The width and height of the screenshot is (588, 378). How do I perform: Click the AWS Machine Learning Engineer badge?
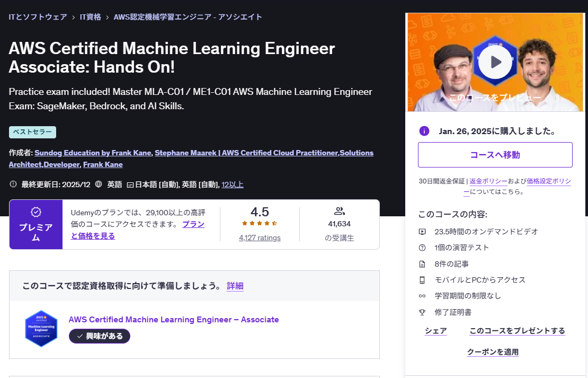pos(41,329)
